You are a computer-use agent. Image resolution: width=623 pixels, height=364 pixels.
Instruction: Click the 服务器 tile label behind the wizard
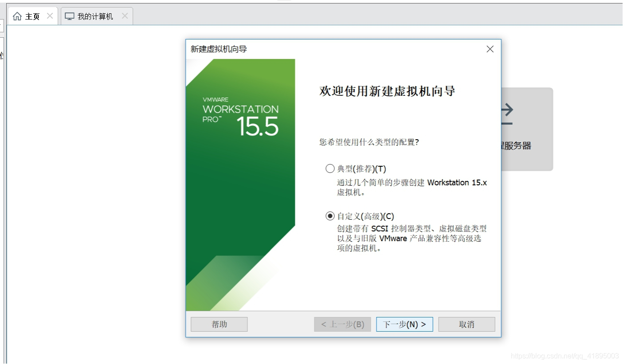click(516, 145)
